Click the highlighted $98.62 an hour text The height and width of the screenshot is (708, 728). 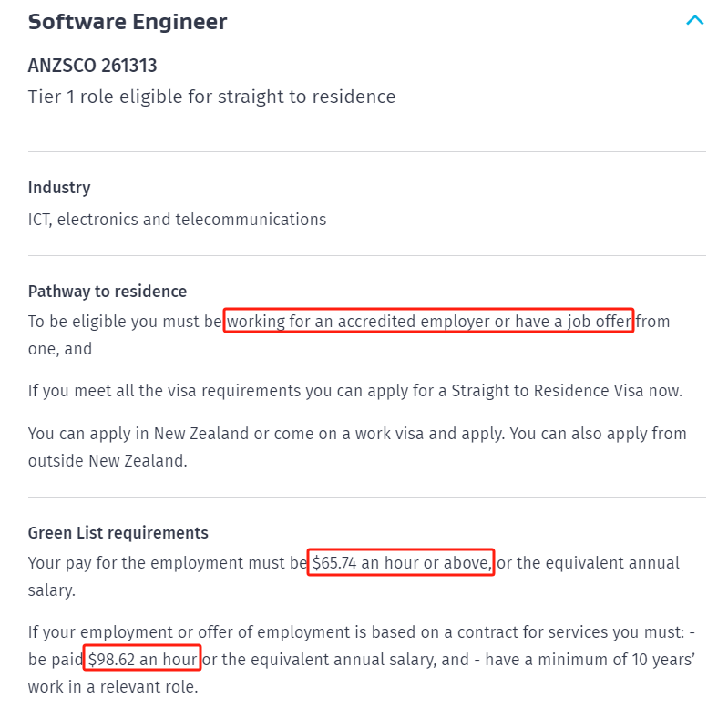coord(141,658)
